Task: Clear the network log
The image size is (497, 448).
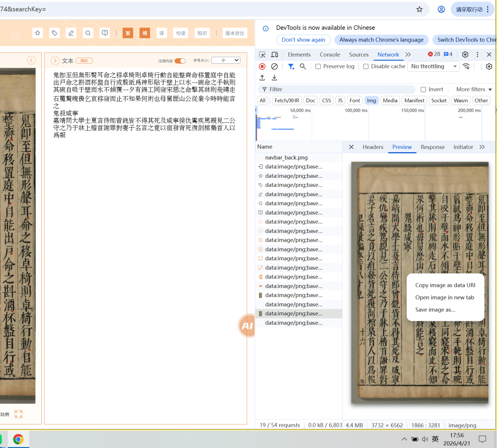Action: [274, 66]
